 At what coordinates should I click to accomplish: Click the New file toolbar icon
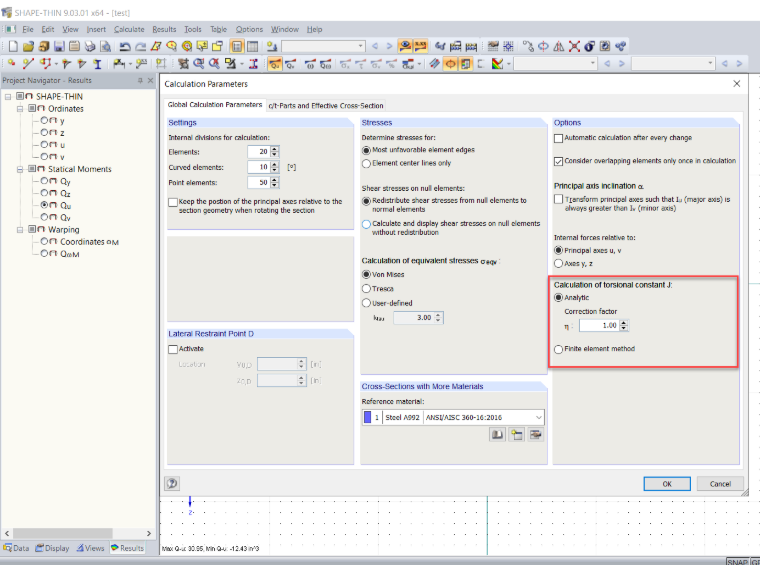click(13, 46)
